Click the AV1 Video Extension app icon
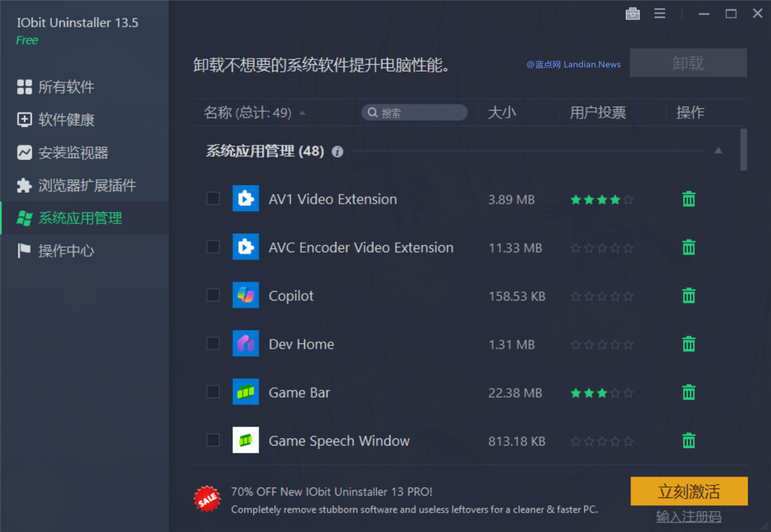This screenshot has height=532, width=771. point(246,199)
